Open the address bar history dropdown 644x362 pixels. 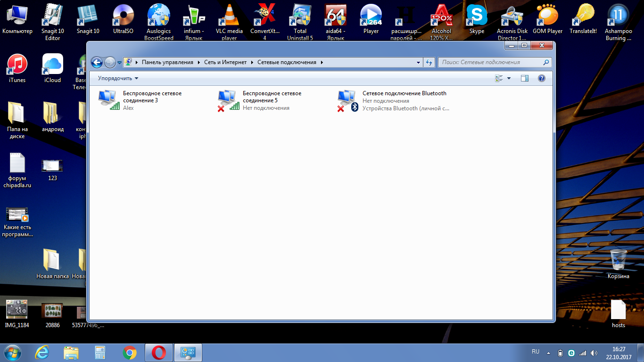tap(419, 62)
